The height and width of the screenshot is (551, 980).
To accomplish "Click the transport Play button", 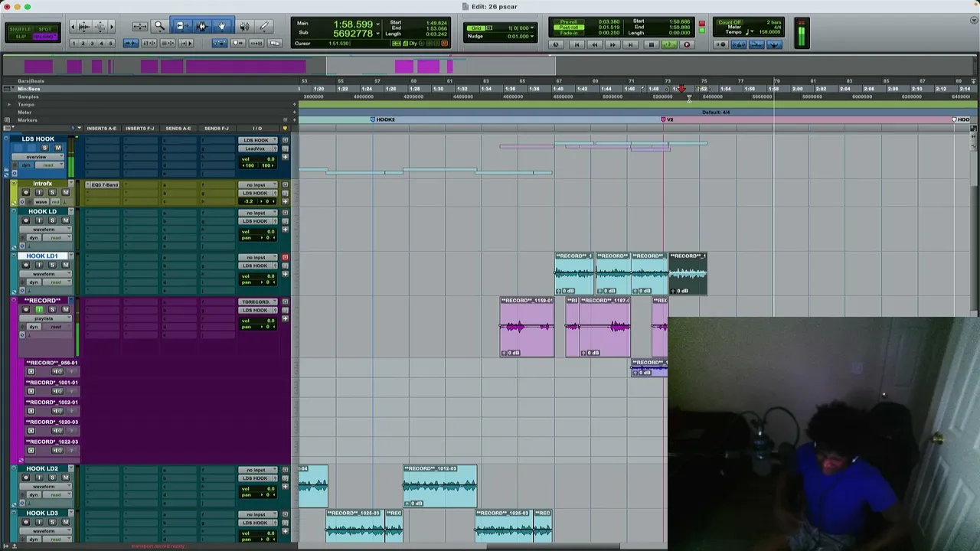I will [668, 44].
